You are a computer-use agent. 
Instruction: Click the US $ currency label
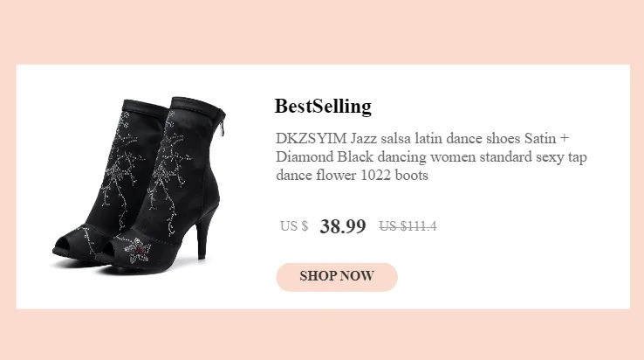(x=294, y=226)
